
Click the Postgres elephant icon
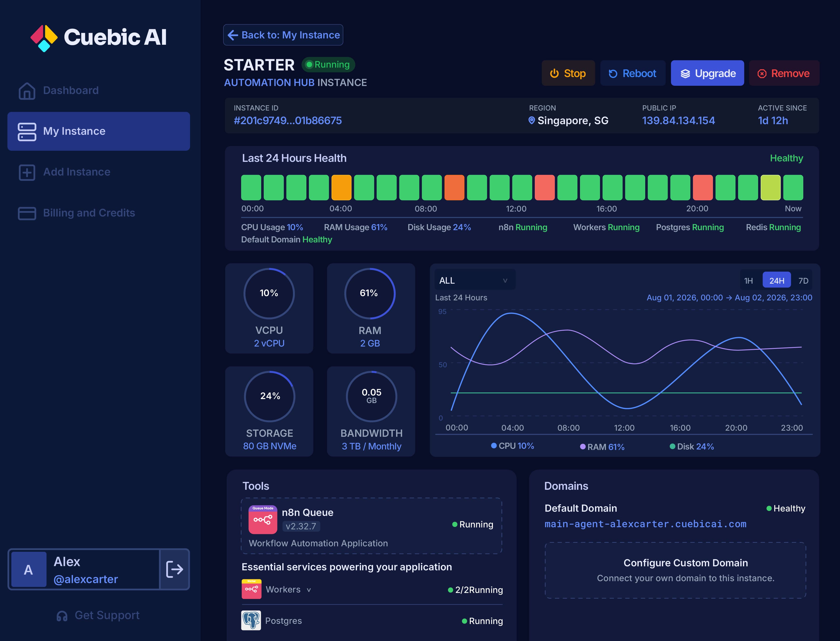251,621
